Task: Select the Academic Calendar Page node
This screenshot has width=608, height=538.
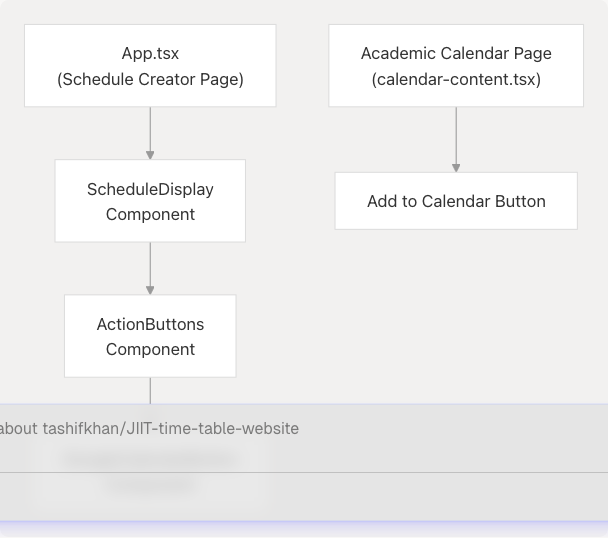Action: [x=456, y=66]
